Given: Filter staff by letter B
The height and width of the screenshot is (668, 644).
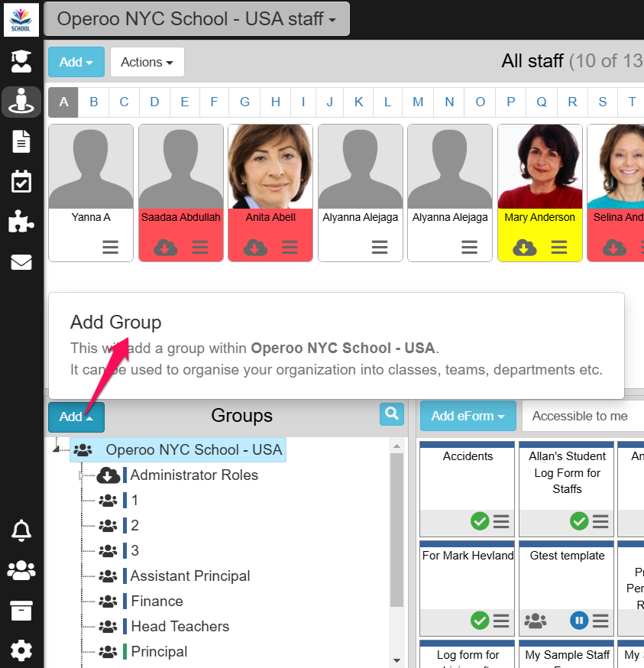Looking at the screenshot, I should tap(94, 102).
